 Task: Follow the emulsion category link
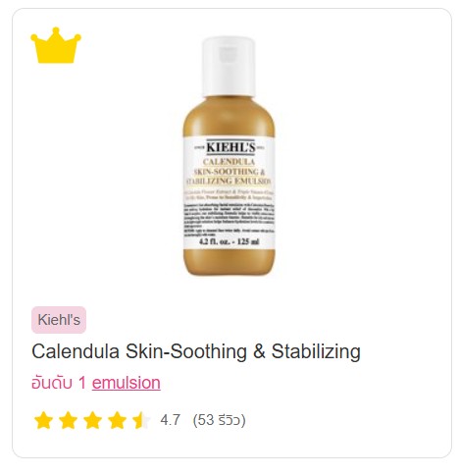pos(127,383)
